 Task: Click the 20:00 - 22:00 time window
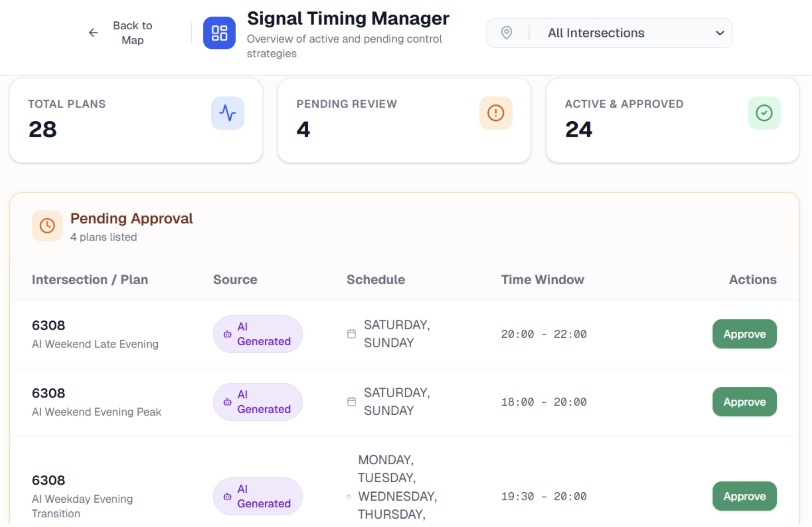544,334
